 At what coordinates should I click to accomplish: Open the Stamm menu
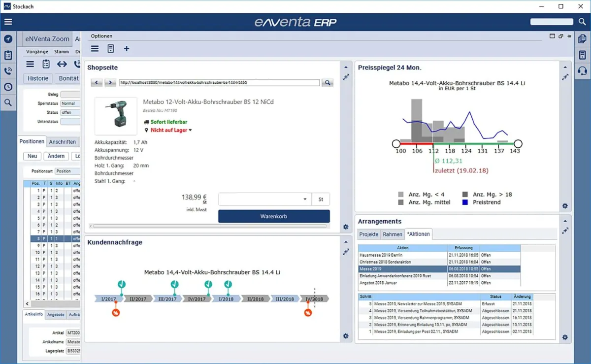62,51
